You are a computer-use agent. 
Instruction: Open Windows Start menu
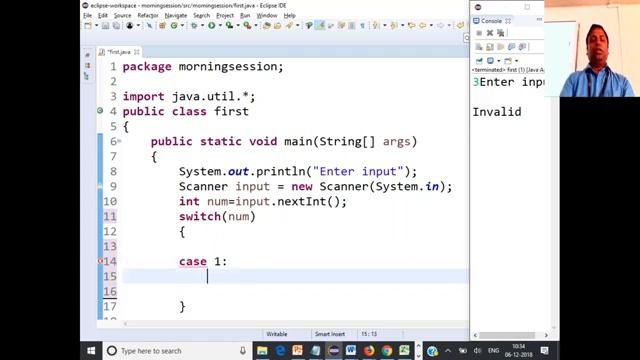point(91,351)
